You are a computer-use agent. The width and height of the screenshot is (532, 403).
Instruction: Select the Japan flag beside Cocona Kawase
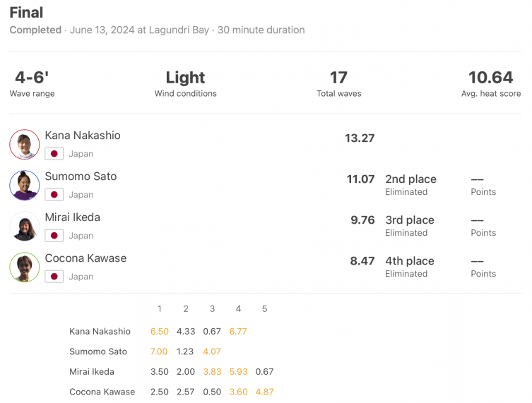54,277
